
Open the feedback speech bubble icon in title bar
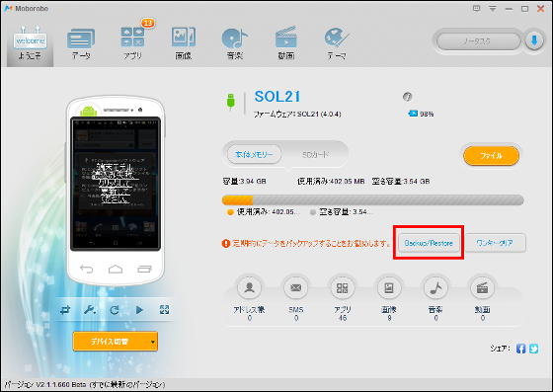[476, 9]
